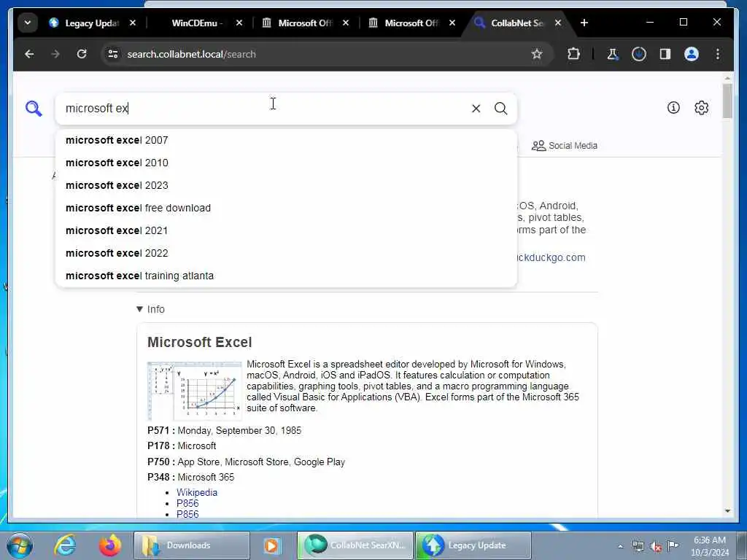The width and height of the screenshot is (747, 560).
Task: Show hidden system tray icons
Action: pos(620,547)
